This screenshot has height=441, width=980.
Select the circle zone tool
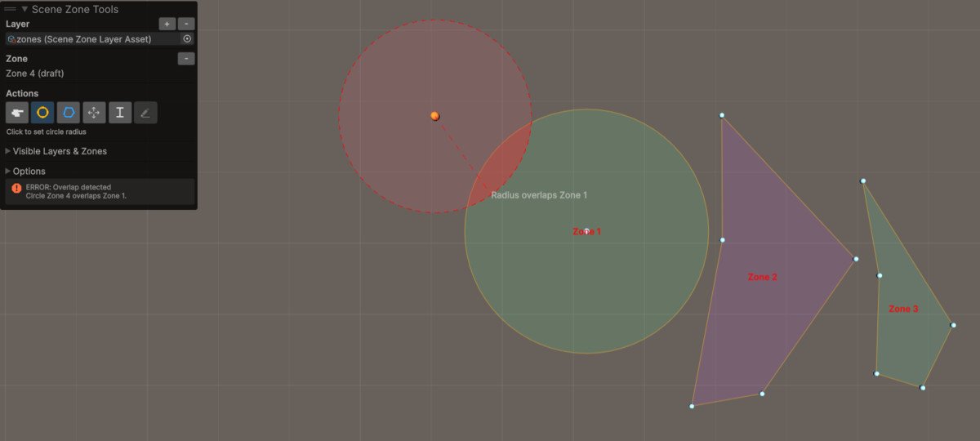click(42, 113)
